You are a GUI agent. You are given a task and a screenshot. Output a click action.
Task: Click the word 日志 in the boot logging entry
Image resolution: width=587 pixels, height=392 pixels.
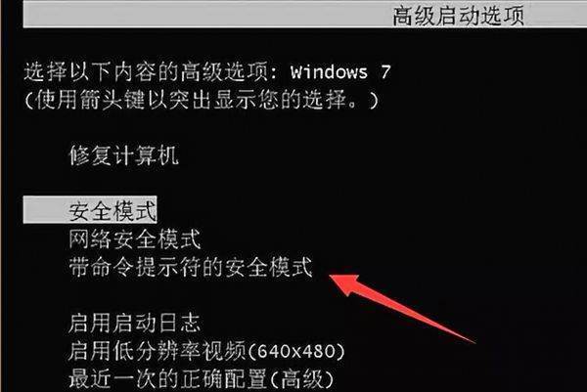coord(180,323)
